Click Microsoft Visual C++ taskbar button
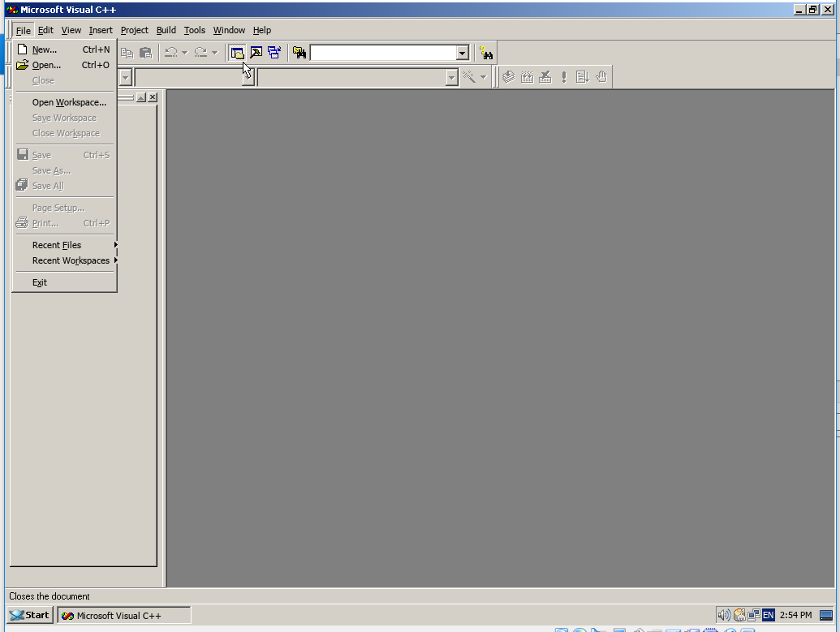This screenshot has width=840, height=632. 123,615
